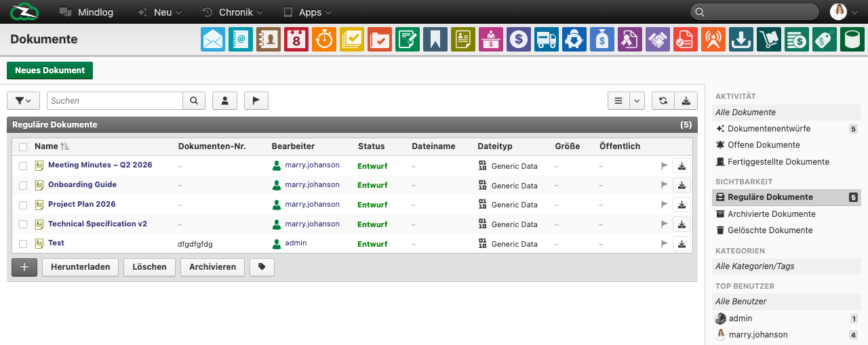The width and height of the screenshot is (868, 345).
Task: Open tag button next to Archivieren
Action: [262, 267]
